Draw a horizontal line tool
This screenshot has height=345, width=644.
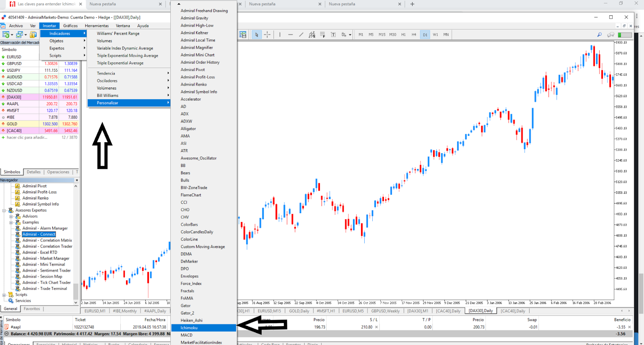click(291, 35)
